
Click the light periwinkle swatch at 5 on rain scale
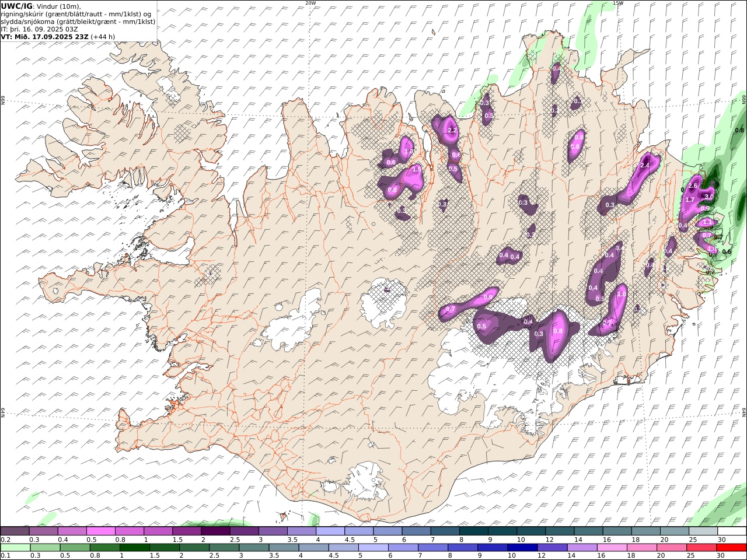[x=373, y=548]
